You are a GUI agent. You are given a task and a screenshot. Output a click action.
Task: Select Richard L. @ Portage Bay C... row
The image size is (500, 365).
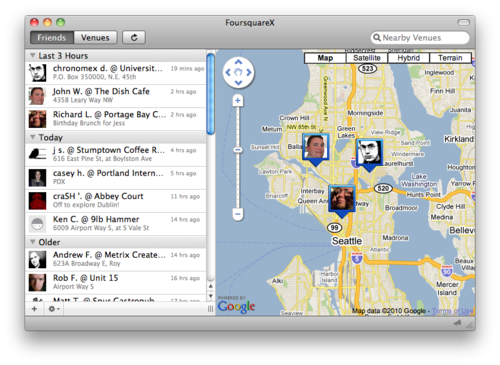[116, 119]
